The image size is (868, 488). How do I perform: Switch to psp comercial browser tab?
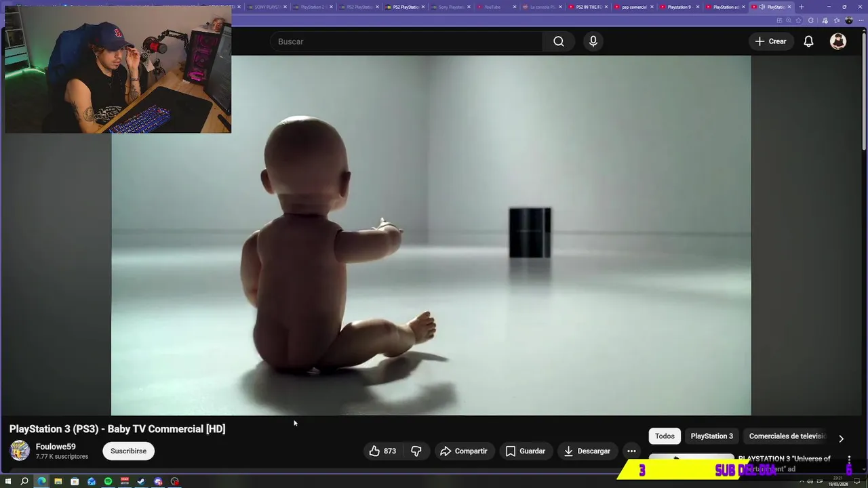pos(634,7)
